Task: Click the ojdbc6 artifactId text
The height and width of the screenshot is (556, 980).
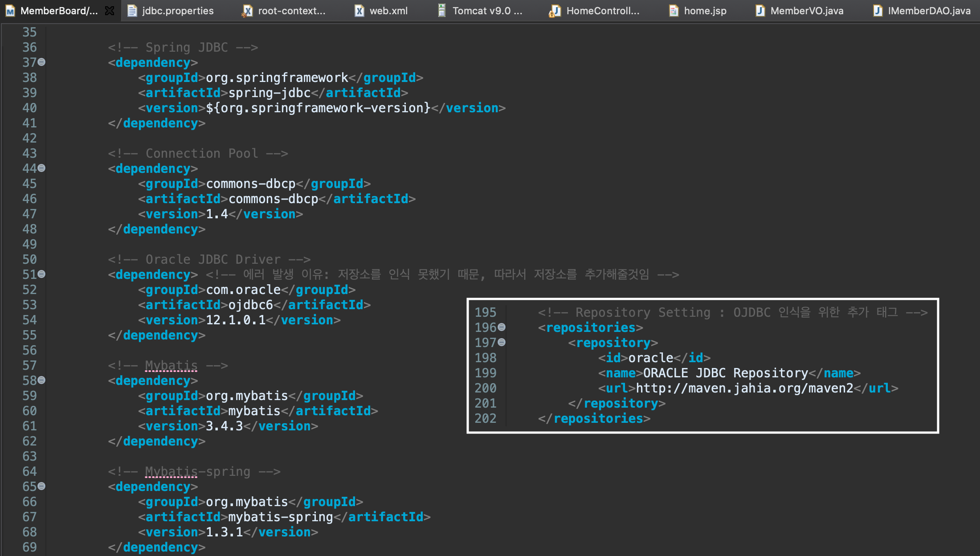Action: 250,305
